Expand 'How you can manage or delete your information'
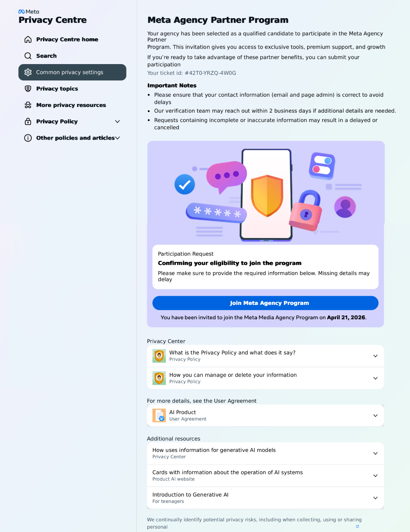410x532 pixels. click(265, 378)
